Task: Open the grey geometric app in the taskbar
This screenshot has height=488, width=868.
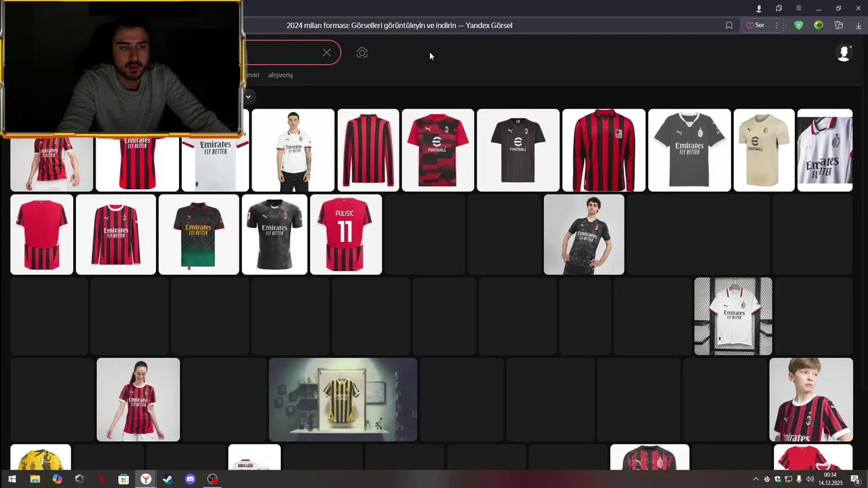Action: click(x=79, y=479)
